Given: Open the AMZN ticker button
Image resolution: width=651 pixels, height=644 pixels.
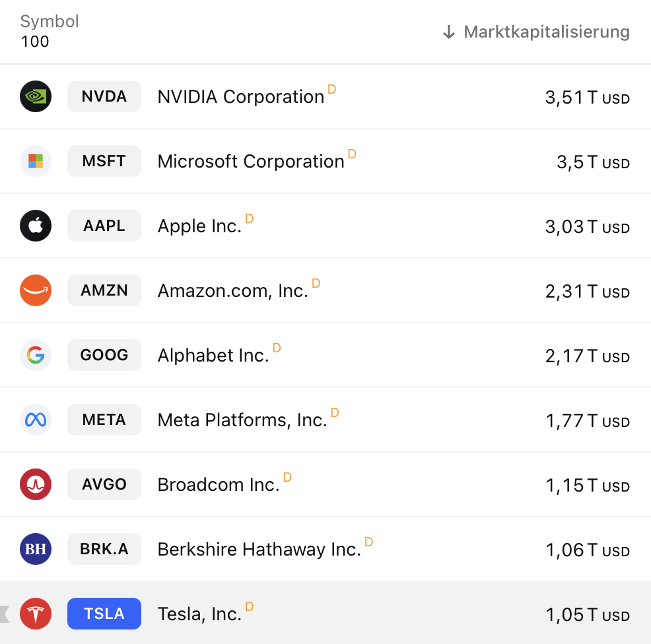Looking at the screenshot, I should [104, 290].
